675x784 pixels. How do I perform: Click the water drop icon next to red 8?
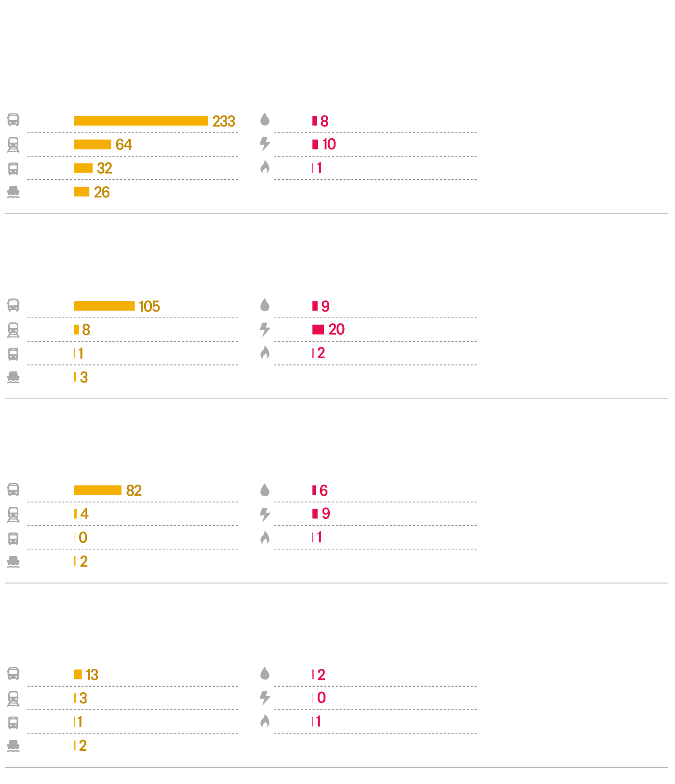265,119
